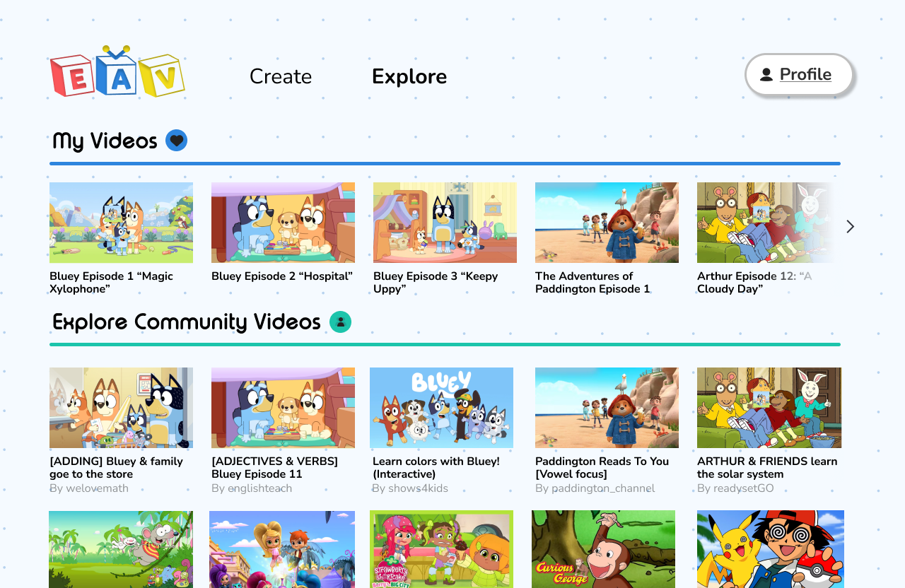
Task: Click the heart icon beside My Videos
Action: [177, 141]
